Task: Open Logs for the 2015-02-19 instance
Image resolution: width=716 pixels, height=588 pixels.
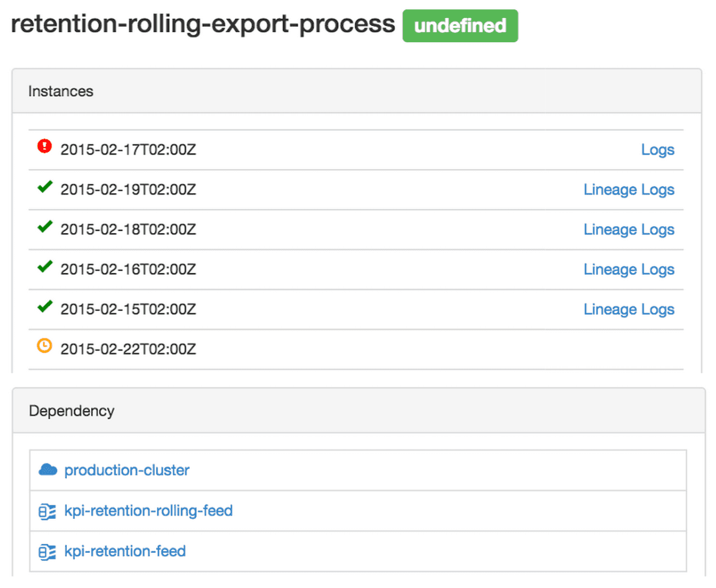Action: click(658, 190)
